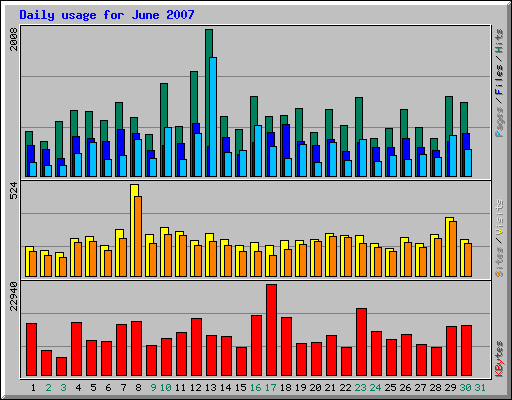This screenshot has width=512, height=400.
Task: Click the light blue Pages bar for day 13
Action: click(213, 117)
